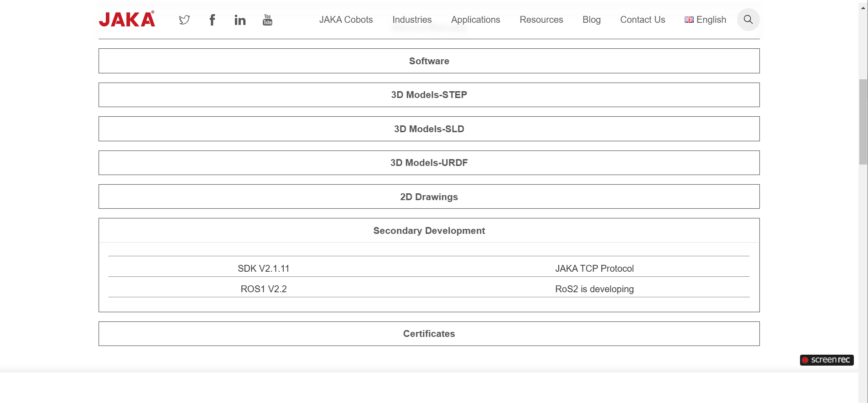868x403 pixels.
Task: Open the LinkedIn social icon
Action: pyautogui.click(x=240, y=20)
